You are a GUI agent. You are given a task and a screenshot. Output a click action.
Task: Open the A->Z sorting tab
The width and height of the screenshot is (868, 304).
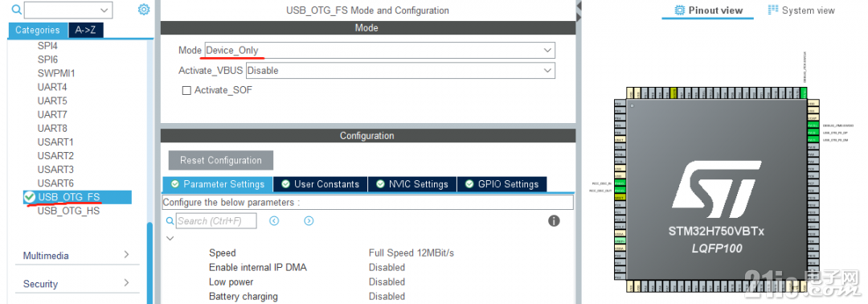[x=86, y=30]
